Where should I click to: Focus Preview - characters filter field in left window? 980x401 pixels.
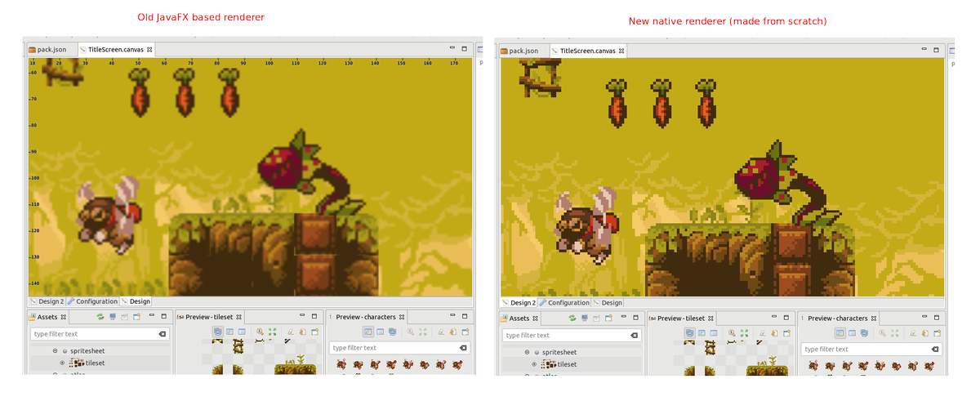coord(400,348)
